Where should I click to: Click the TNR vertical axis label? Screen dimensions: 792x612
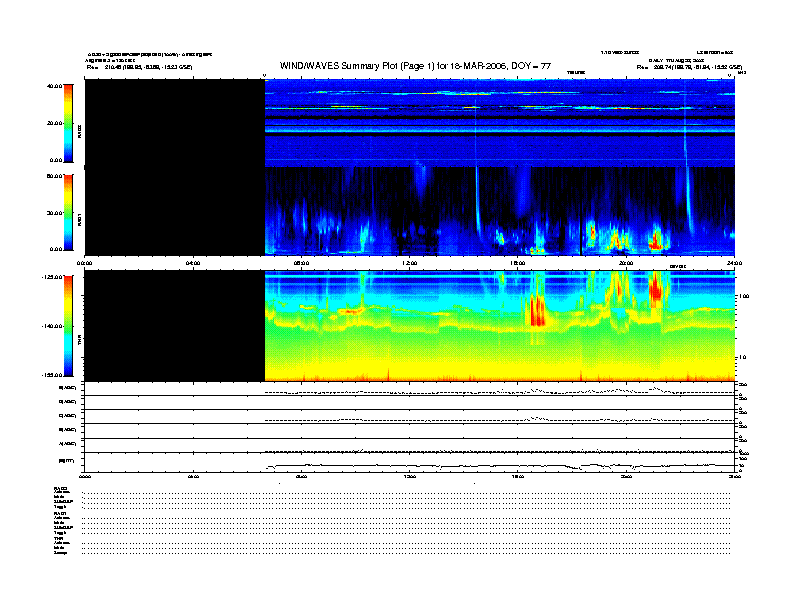pyautogui.click(x=79, y=342)
